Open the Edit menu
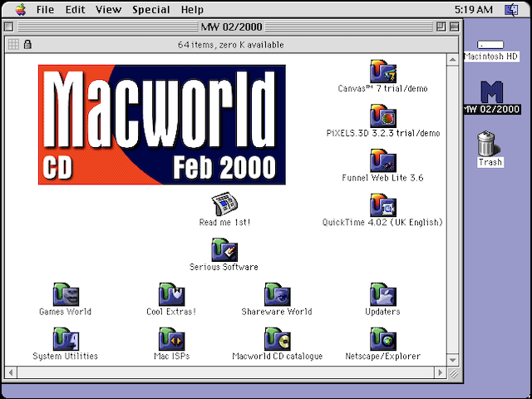The width and height of the screenshot is (532, 399). pyautogui.click(x=75, y=9)
